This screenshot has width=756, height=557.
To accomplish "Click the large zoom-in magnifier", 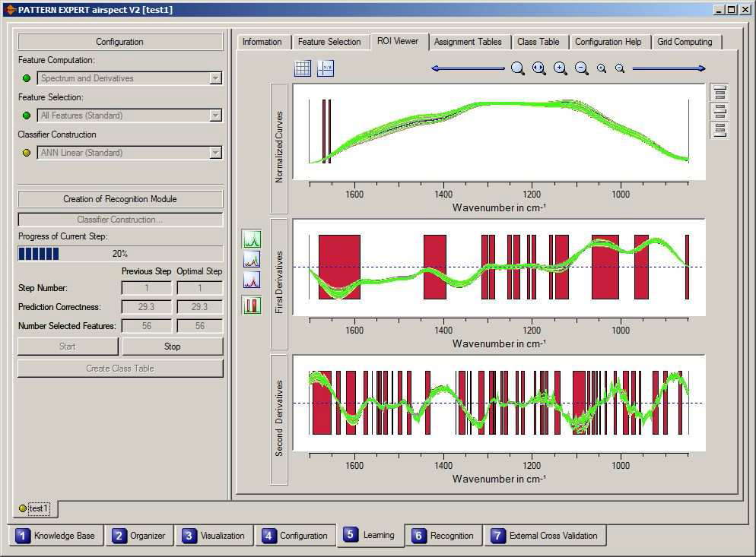I will pyautogui.click(x=561, y=68).
